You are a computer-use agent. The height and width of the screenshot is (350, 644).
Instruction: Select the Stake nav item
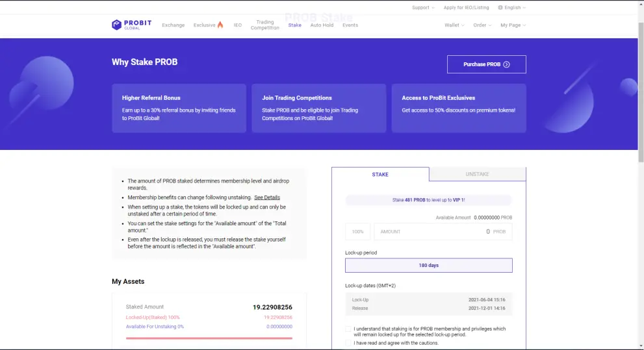coord(294,25)
